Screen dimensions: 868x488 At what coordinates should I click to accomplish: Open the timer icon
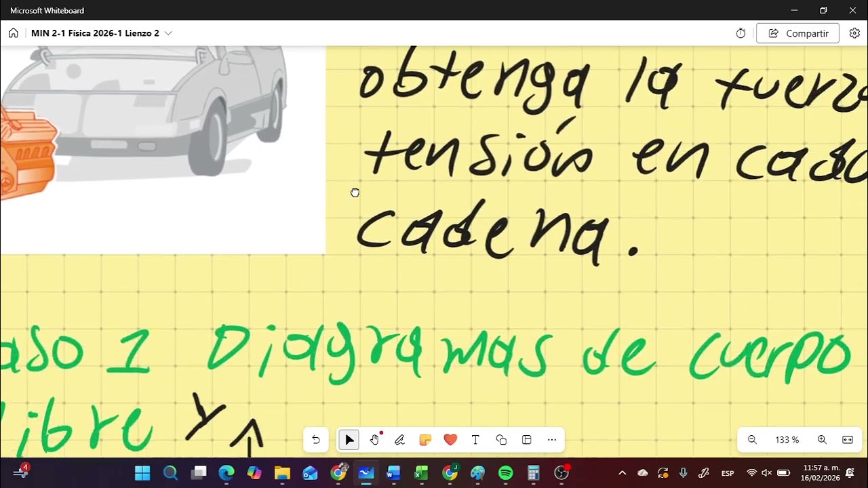coord(741,33)
